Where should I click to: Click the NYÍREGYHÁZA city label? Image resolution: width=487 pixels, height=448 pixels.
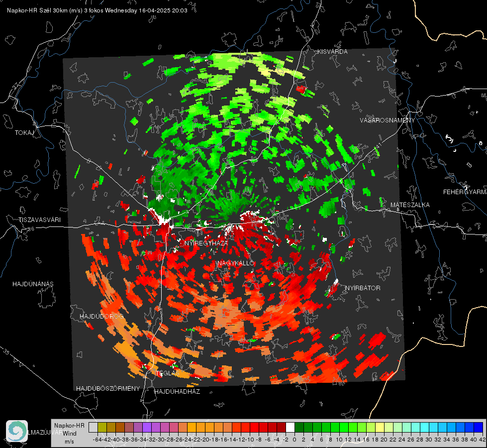206,243
